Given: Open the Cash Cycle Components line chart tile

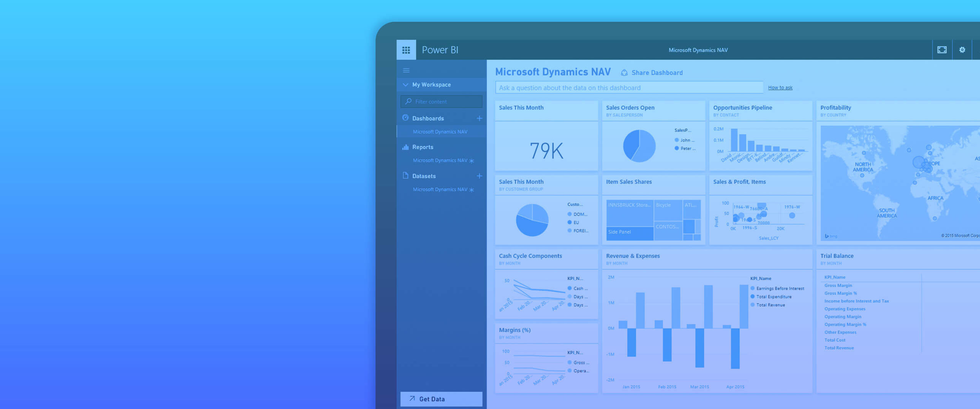Looking at the screenshot, I should 546,284.
